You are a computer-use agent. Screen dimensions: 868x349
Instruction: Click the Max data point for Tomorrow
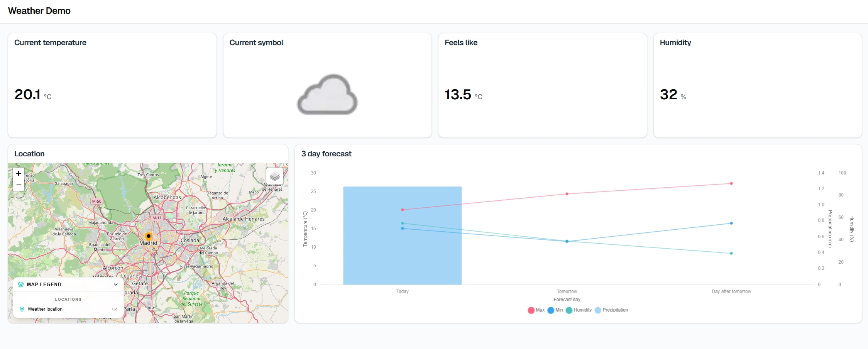pyautogui.click(x=567, y=194)
